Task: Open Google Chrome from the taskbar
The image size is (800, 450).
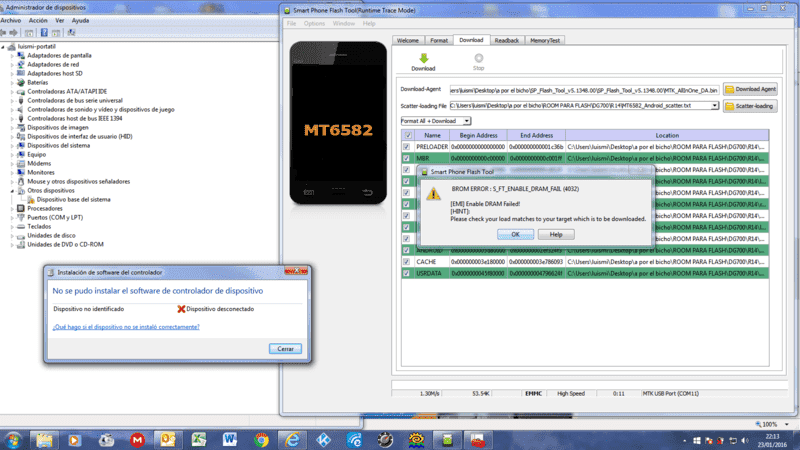Action: (x=261, y=440)
